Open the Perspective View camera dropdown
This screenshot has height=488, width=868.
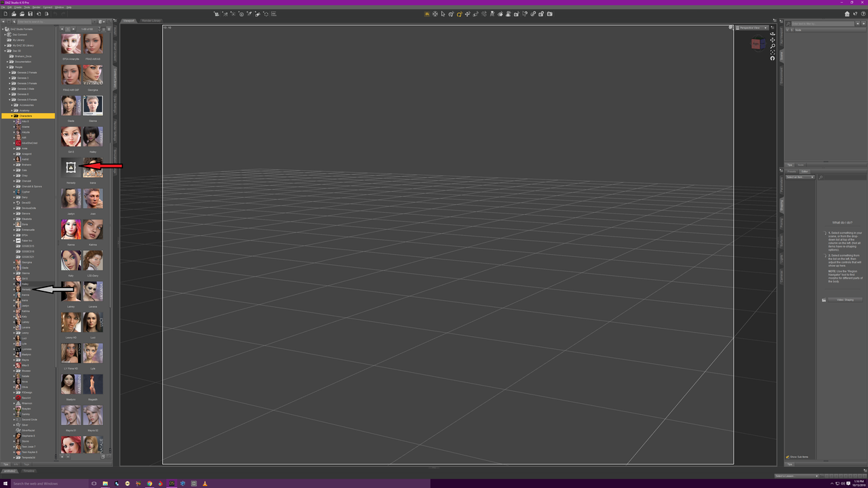753,28
